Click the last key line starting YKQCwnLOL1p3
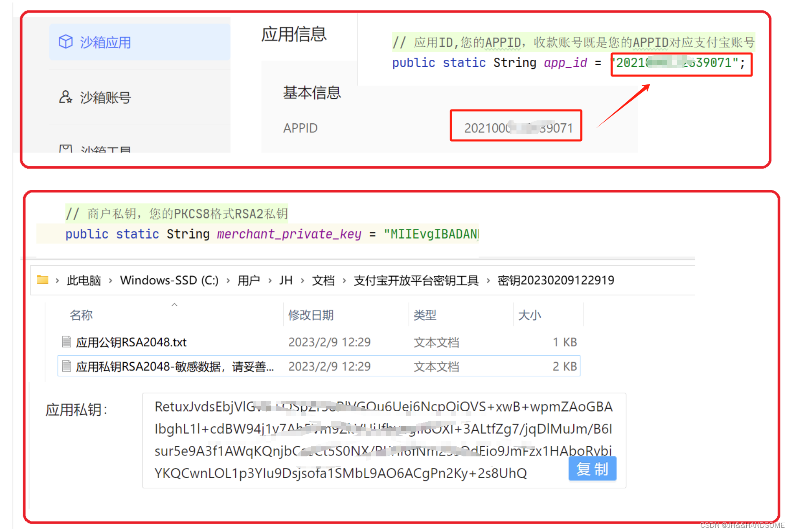The image size is (791, 532). (341, 473)
